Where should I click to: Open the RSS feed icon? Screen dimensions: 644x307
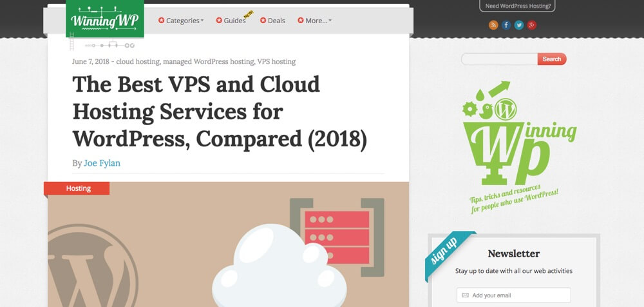493,25
